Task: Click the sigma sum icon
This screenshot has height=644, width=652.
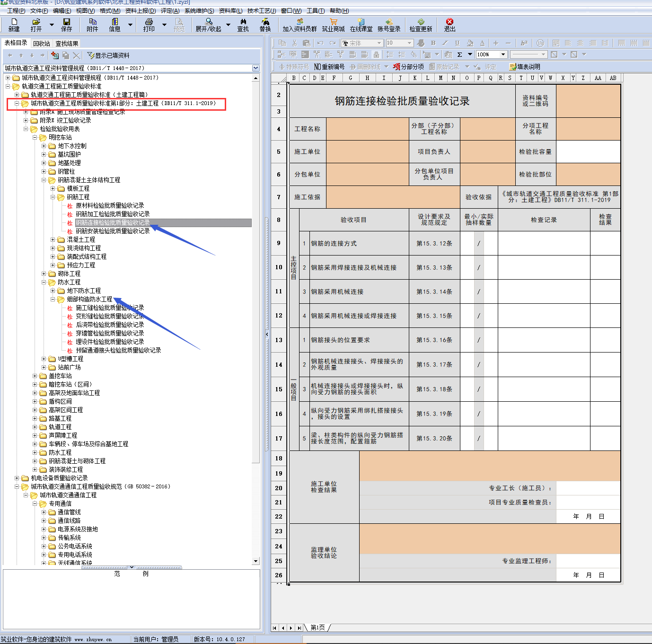Action: 459,54
